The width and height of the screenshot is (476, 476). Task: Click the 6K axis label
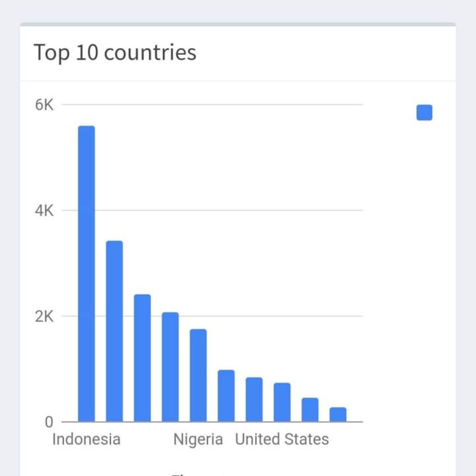pos(44,105)
